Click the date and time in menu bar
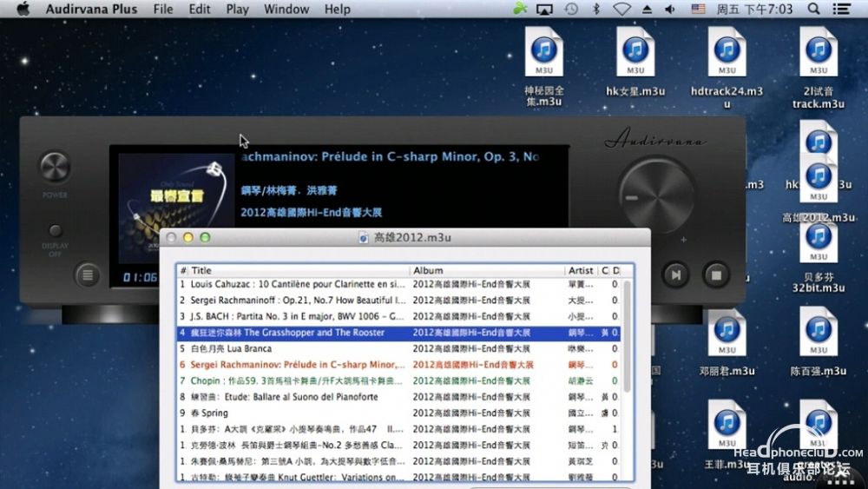Screen dimensions: 868x489 click(x=755, y=9)
